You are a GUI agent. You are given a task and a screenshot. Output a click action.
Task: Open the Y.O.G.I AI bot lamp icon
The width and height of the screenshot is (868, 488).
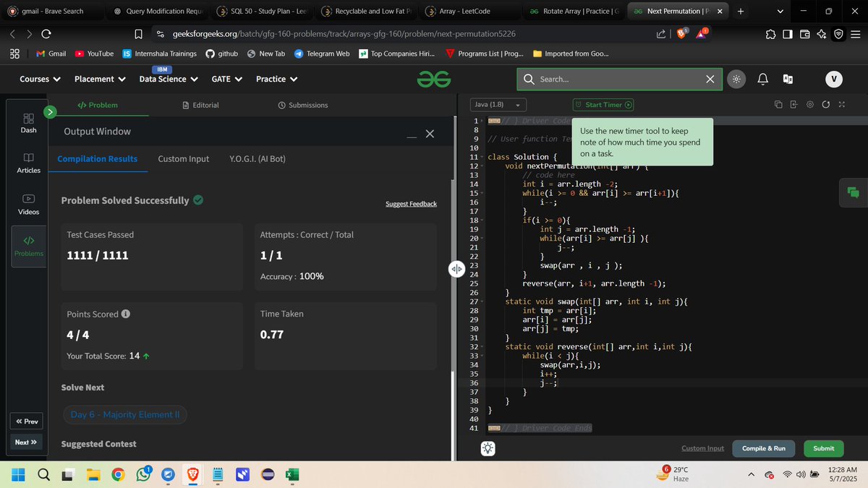coord(488,448)
